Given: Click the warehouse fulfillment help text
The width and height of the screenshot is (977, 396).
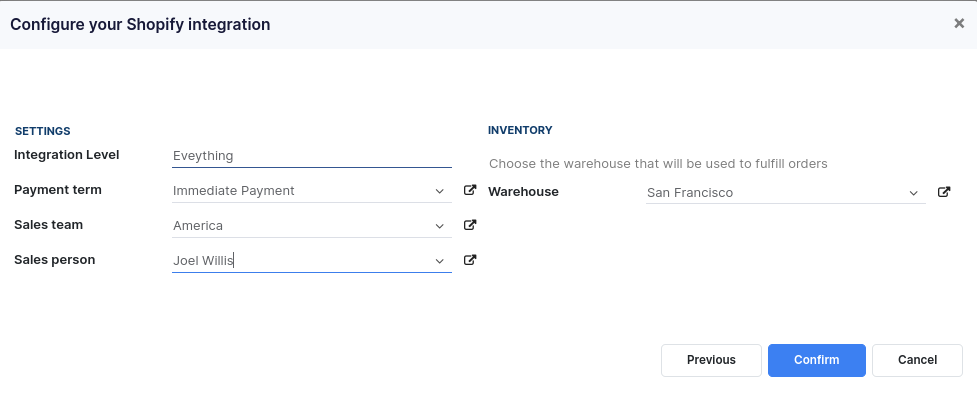Looking at the screenshot, I should 658,164.
